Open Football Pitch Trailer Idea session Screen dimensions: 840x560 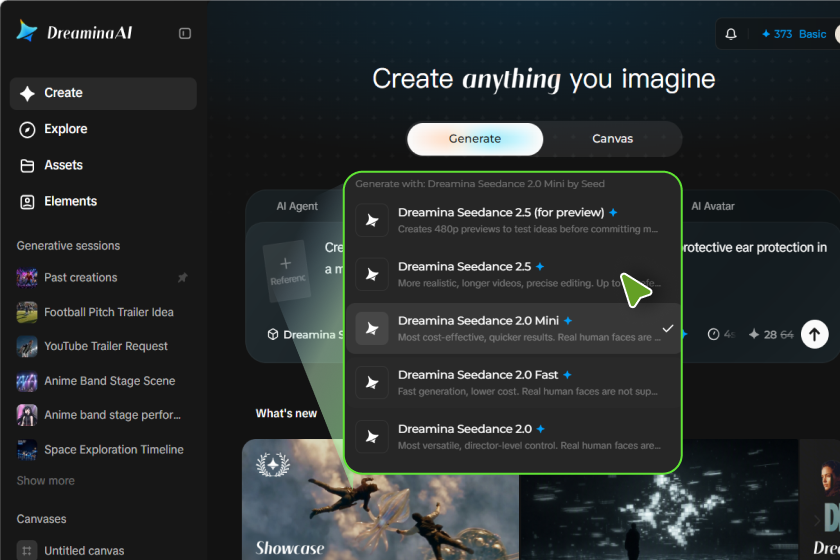pos(103,312)
